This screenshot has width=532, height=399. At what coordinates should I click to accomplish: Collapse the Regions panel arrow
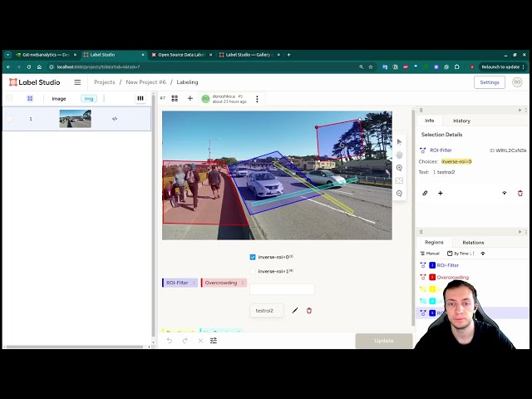click(x=520, y=232)
